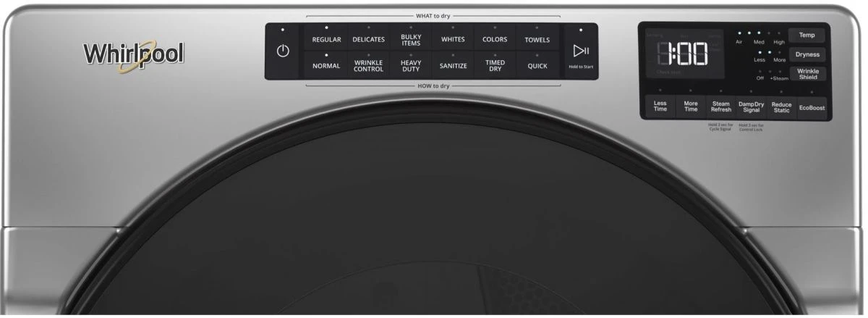Select the Regular load type

(326, 39)
